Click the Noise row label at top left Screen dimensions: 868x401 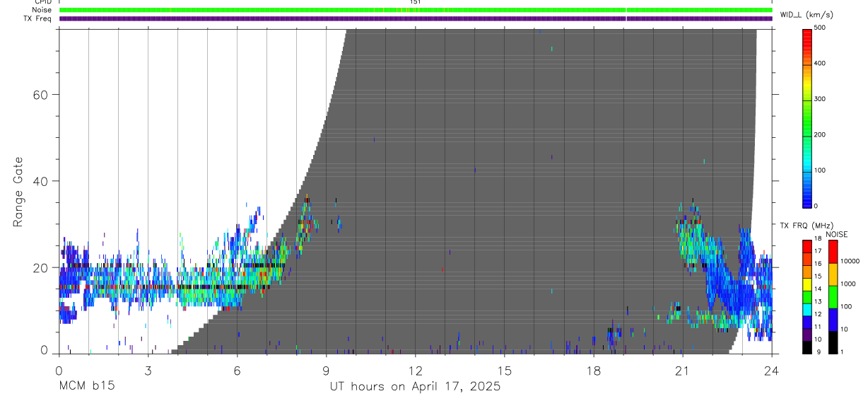(x=41, y=10)
